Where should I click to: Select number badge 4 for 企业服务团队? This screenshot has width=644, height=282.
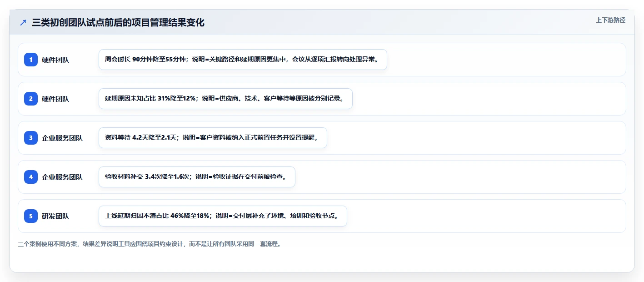(x=31, y=177)
